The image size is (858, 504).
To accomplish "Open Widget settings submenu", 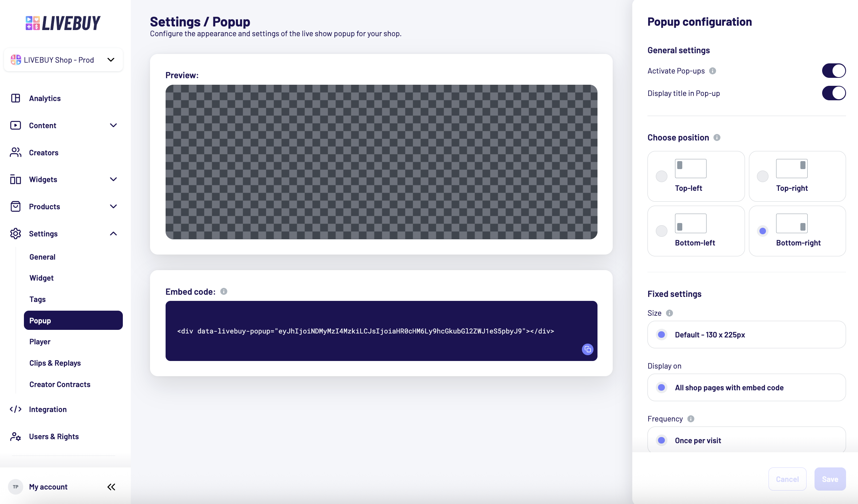I will tap(42, 278).
